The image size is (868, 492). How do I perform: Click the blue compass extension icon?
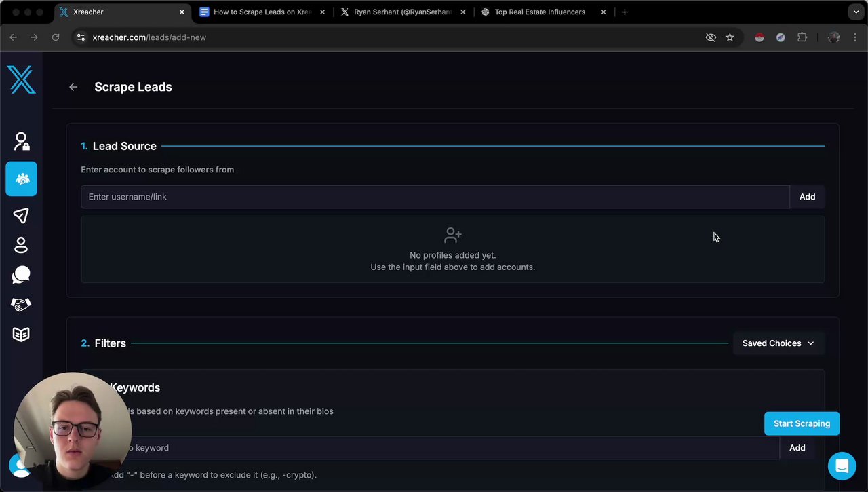[x=781, y=37]
